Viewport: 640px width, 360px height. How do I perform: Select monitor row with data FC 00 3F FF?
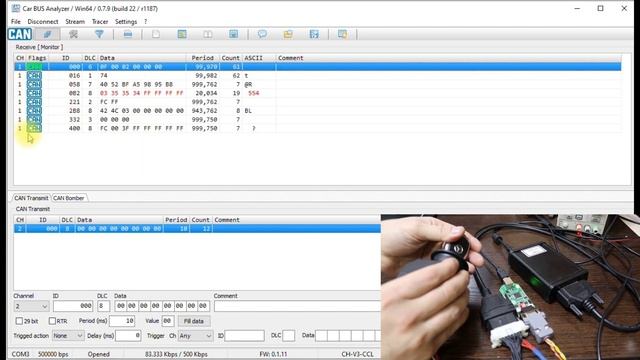[x=318, y=129]
